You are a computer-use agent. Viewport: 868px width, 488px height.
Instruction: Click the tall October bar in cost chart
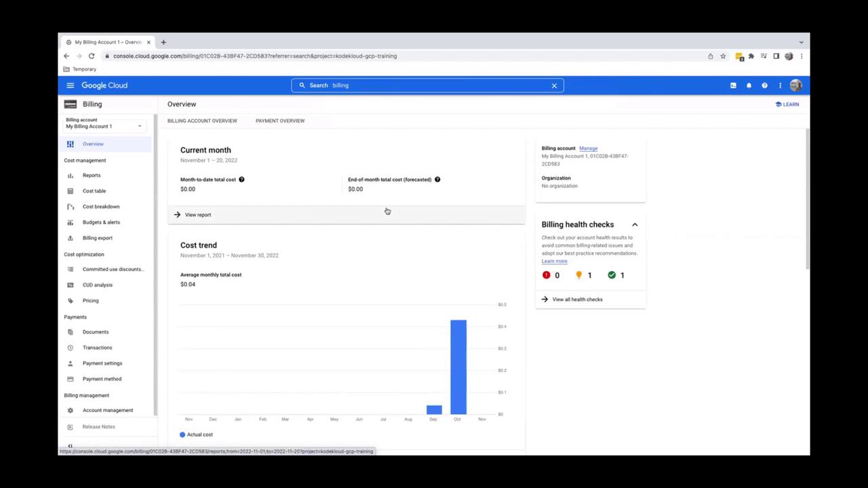(x=458, y=367)
